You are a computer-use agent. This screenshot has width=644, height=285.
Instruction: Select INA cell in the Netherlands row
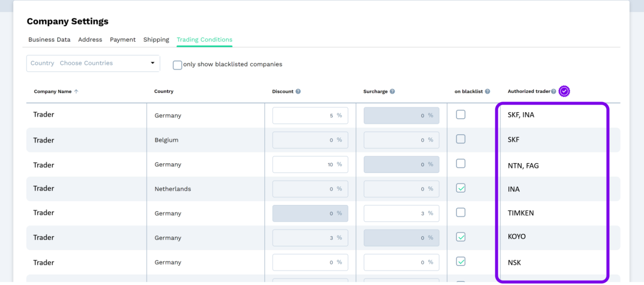click(x=513, y=189)
